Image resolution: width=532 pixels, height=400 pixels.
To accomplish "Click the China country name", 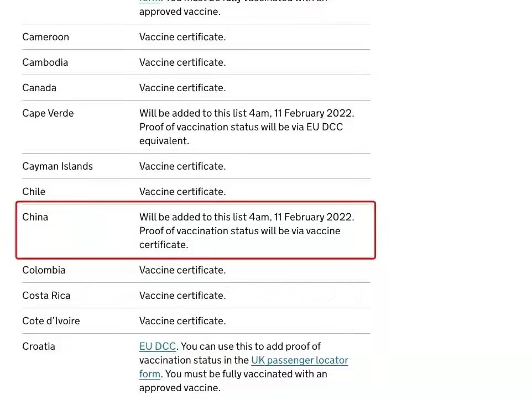I will tap(35, 217).
